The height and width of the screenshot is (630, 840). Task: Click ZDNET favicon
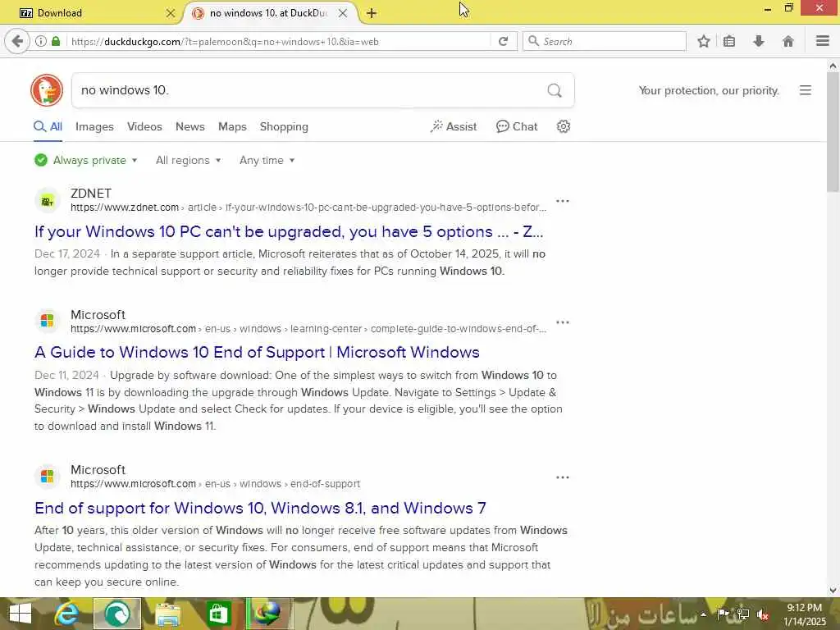click(x=47, y=201)
